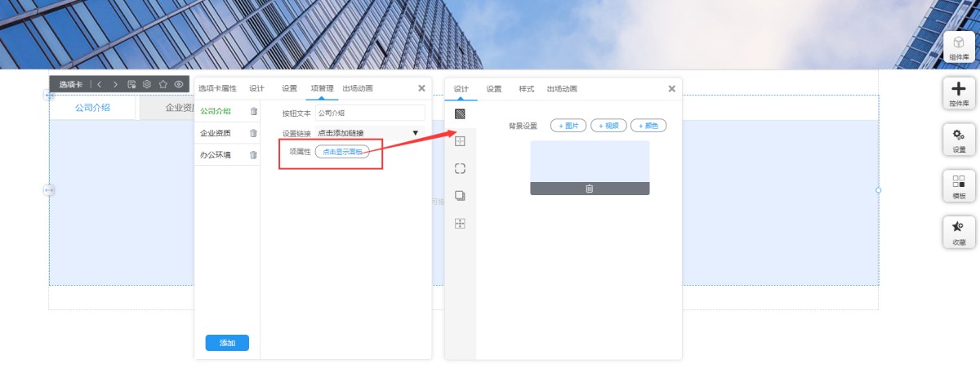Screen dimensions: 980x369
Task: Switch to 设计 tab in 选项卡属性 panel
Action: 256,88
